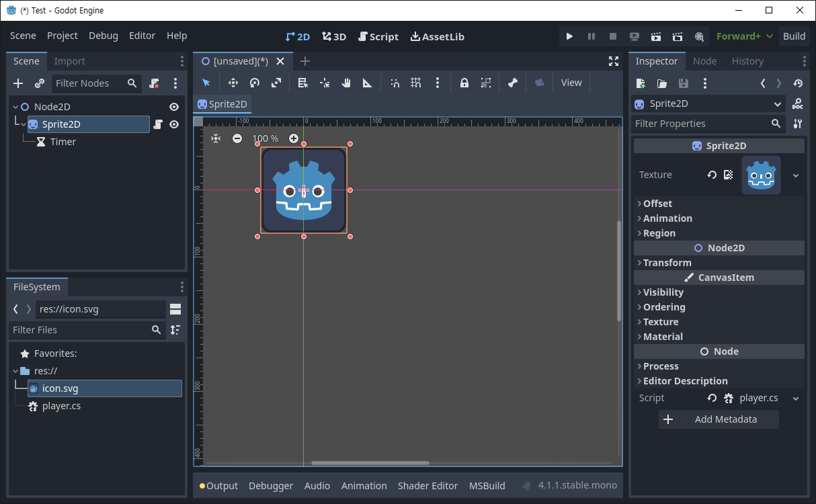
Task: Open Scene dock extra options menu
Action: (175, 83)
